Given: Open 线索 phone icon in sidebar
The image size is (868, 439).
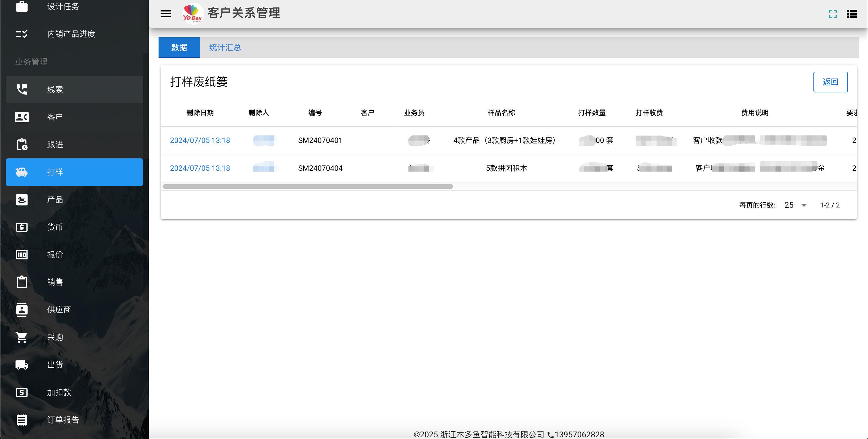Looking at the screenshot, I should 22,89.
